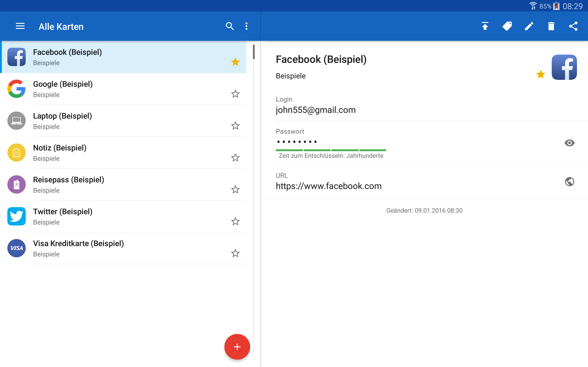This screenshot has width=588, height=367.
Task: Click the upload arrow toolbar icon
Action: pos(485,26)
